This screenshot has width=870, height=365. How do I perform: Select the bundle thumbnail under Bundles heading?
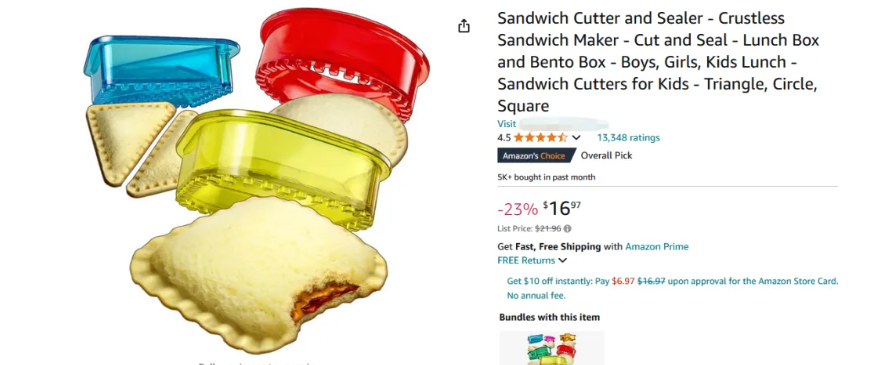552,348
